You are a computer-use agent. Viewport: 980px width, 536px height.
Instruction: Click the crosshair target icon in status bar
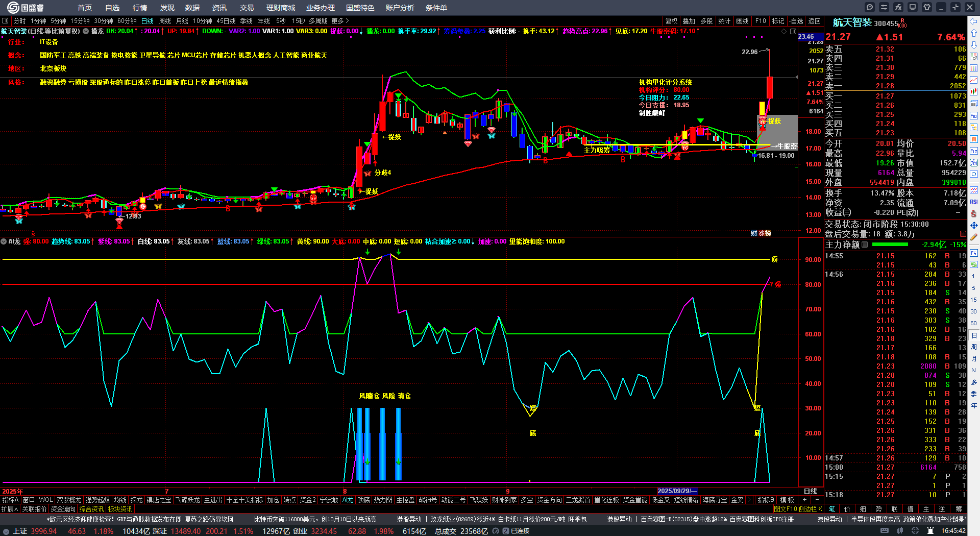pos(916,531)
